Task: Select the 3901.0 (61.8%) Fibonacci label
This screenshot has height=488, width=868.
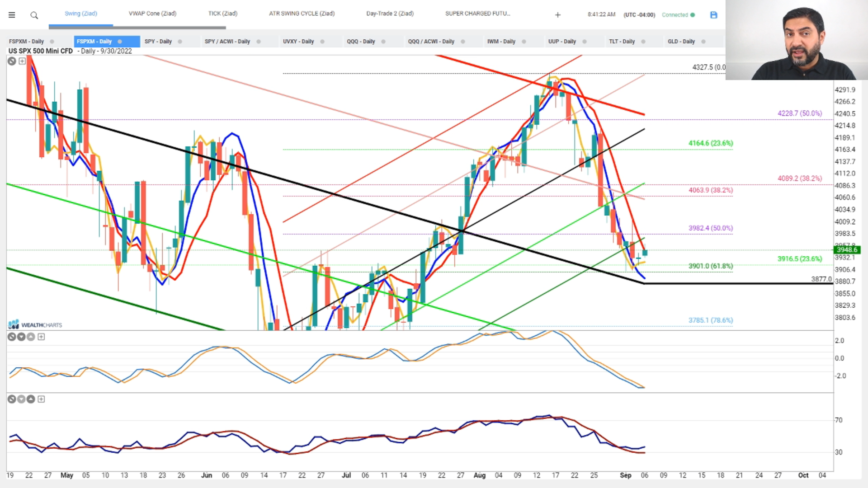Action: (x=711, y=266)
